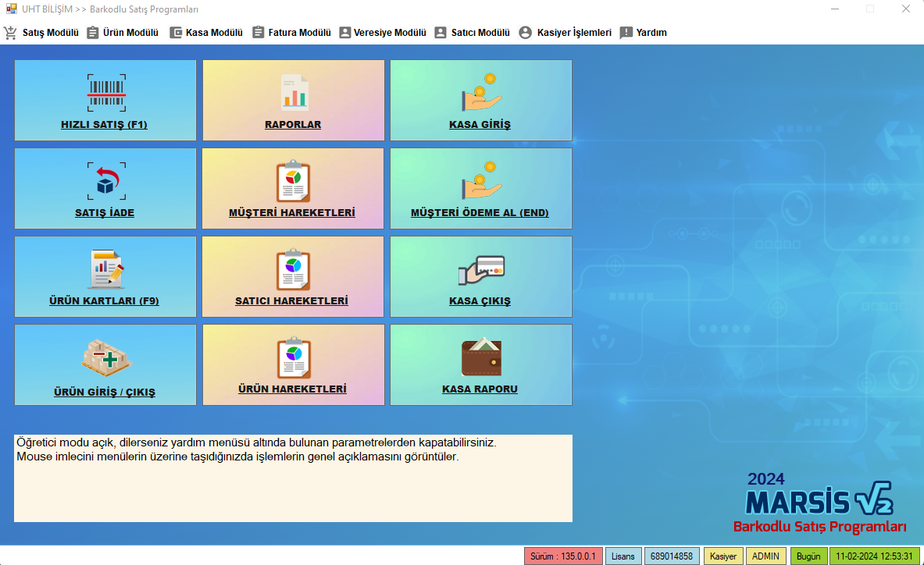Open the Veresiye Modülü menu

point(383,33)
